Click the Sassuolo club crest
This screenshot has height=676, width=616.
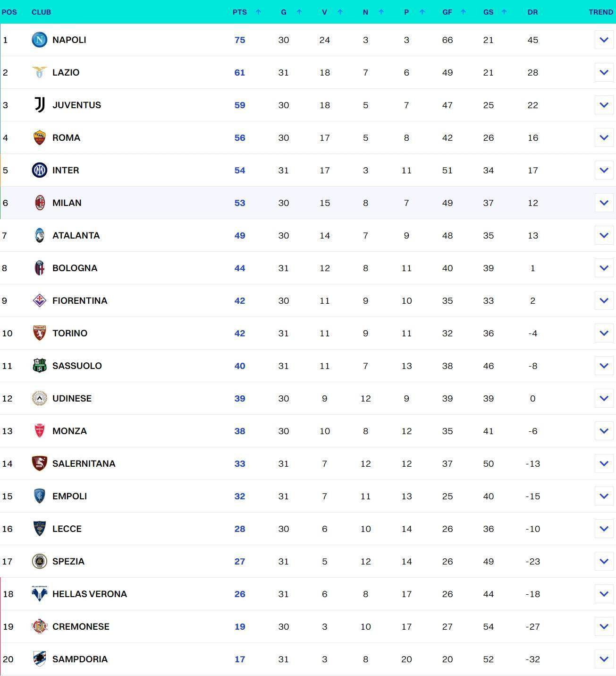tap(40, 366)
